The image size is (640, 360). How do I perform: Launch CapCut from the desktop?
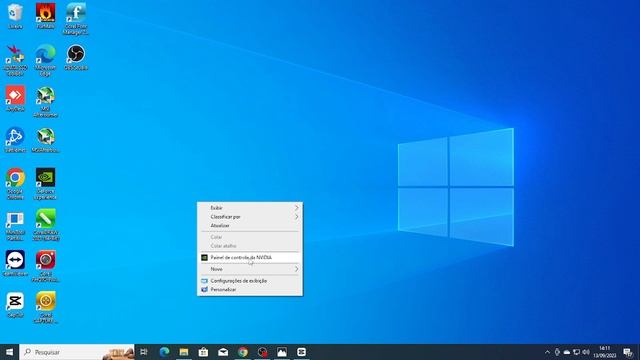pos(15,305)
